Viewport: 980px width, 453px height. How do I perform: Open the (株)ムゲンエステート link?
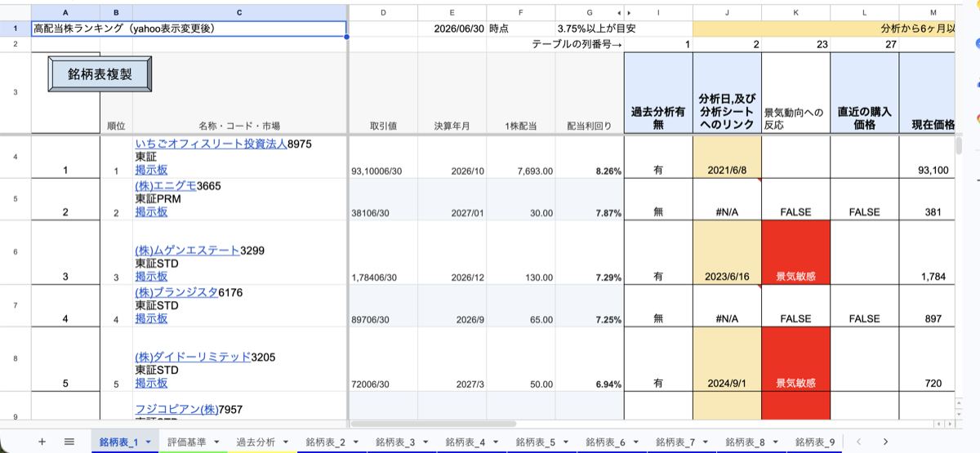tap(187, 251)
